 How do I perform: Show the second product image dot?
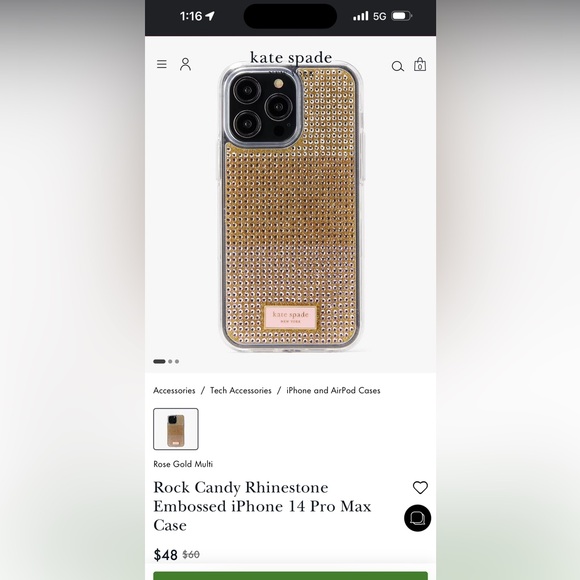[170, 361]
